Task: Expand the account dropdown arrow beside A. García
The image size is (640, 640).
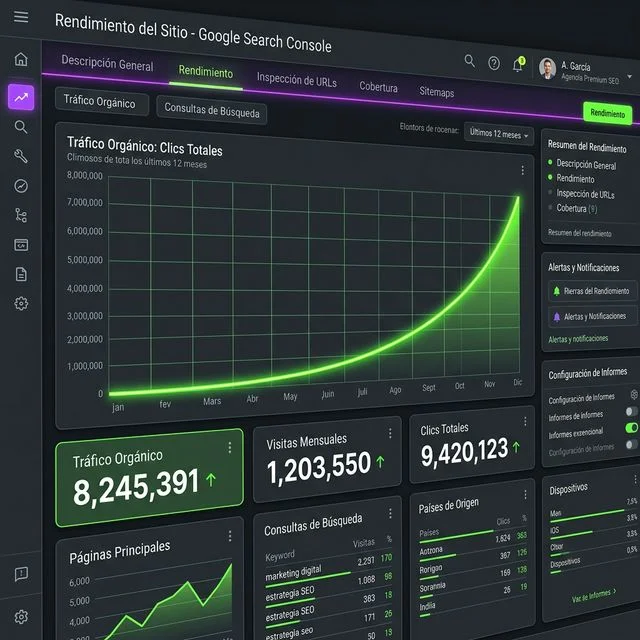Action: [629, 76]
